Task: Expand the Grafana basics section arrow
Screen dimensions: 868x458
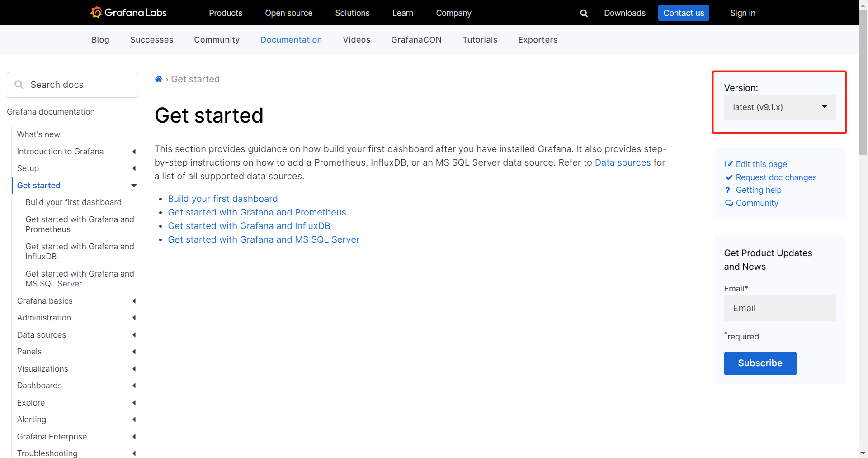Action: tap(134, 301)
